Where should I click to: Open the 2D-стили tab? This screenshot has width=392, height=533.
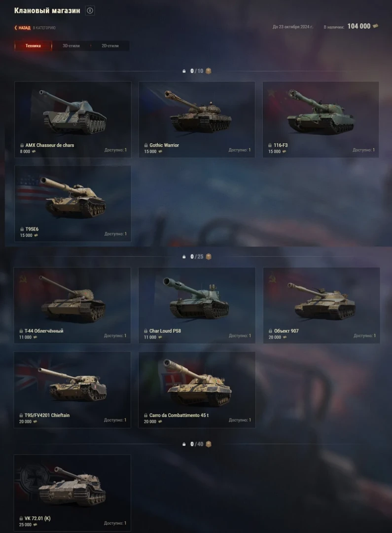tap(110, 46)
